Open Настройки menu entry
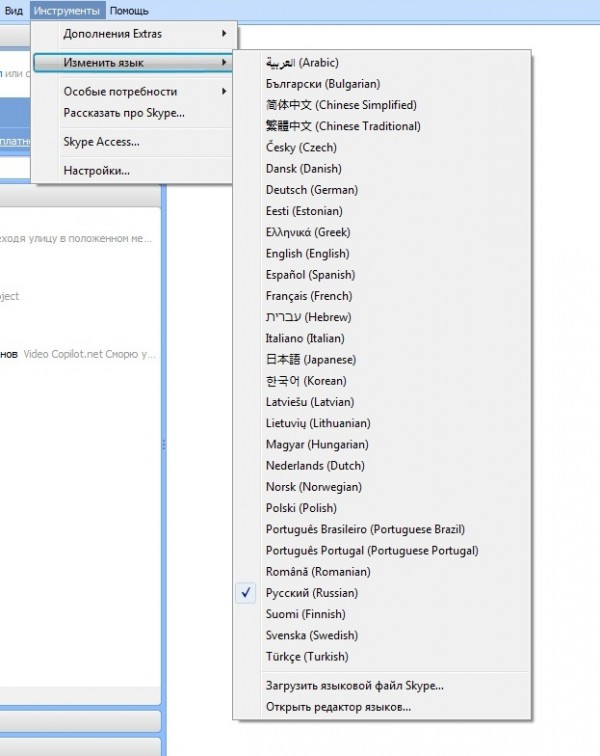Screen dimensions: 600x756 click(134, 171)
